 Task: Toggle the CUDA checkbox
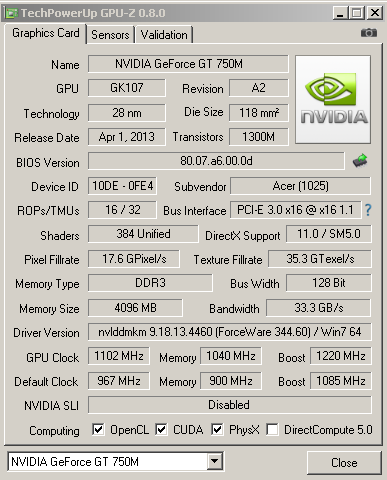click(x=161, y=429)
